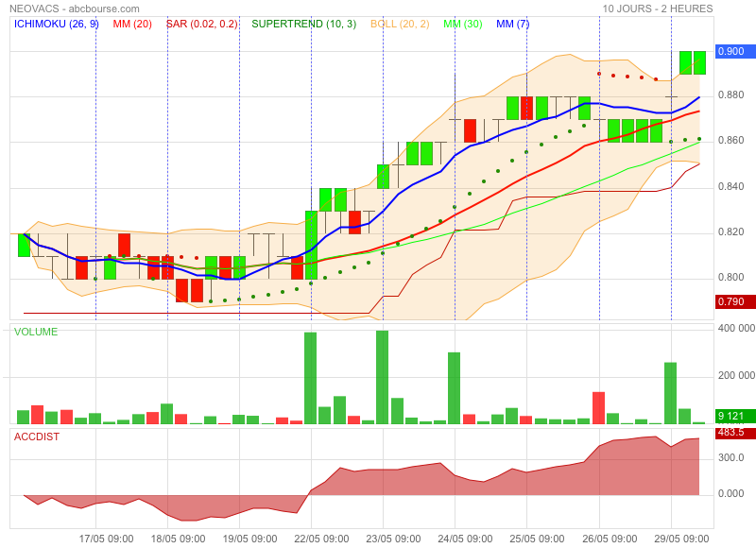Click the green MM (30) legend label
The height and width of the screenshot is (548, 756).
[462, 25]
